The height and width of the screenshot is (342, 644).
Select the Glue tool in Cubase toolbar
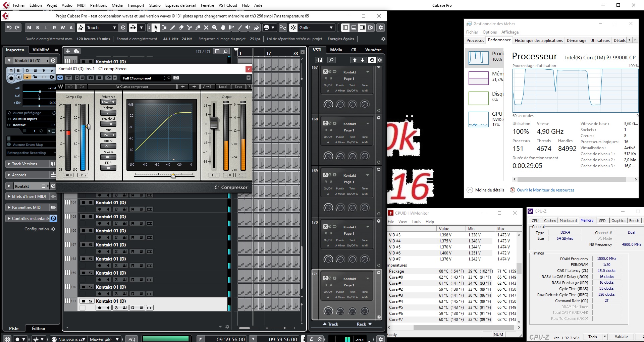click(x=198, y=27)
